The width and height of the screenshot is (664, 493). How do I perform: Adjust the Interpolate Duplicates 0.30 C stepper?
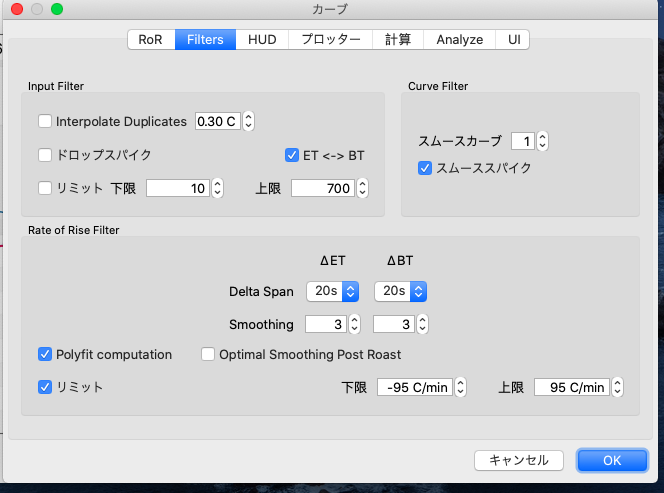[248, 122]
